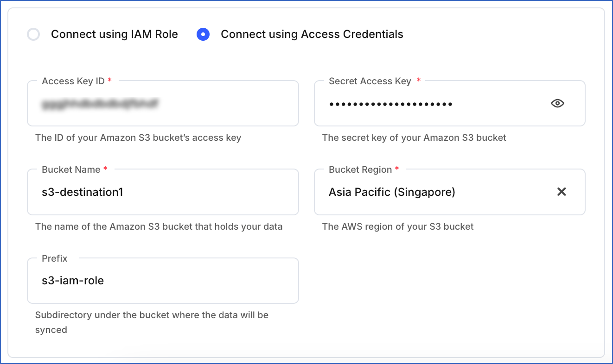This screenshot has width=613, height=364.
Task: Click the eye icon next to Secret Access Key
Action: click(557, 103)
